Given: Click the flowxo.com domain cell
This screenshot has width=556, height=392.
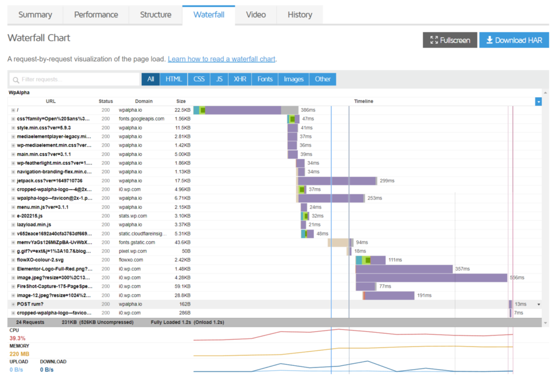Looking at the screenshot, I should (131, 260).
